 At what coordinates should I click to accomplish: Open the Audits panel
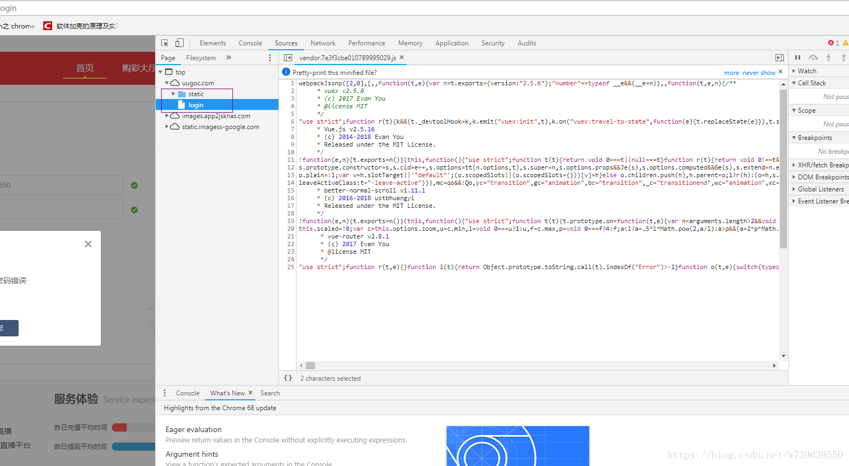(x=526, y=43)
